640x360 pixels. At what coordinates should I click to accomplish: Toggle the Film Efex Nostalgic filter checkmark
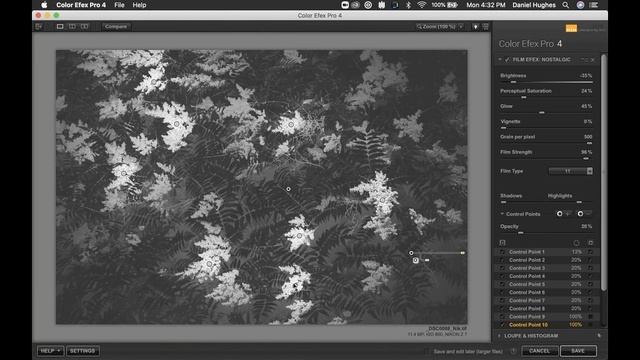coord(507,60)
